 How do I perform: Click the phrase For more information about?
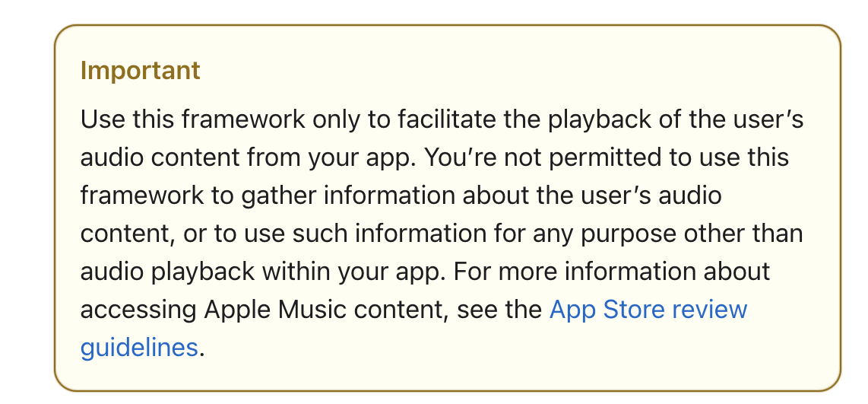[612, 272]
